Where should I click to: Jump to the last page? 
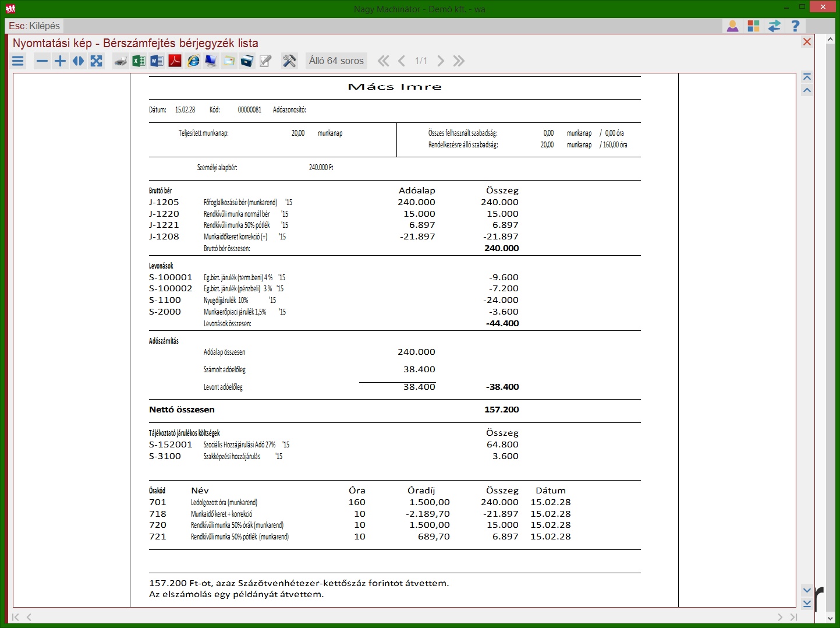459,61
